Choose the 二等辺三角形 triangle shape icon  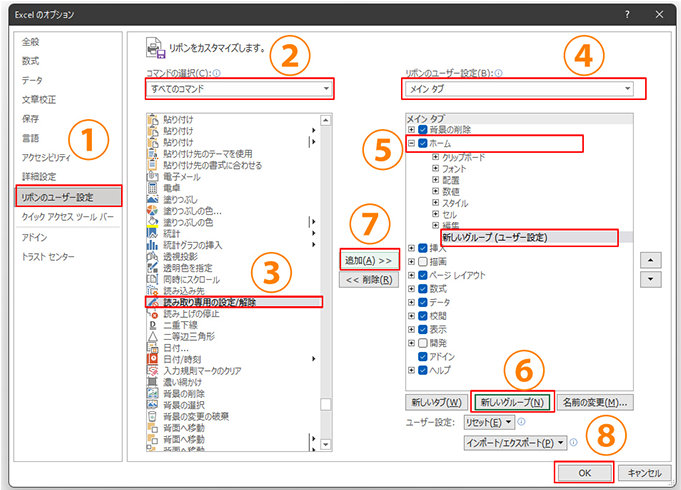152,336
